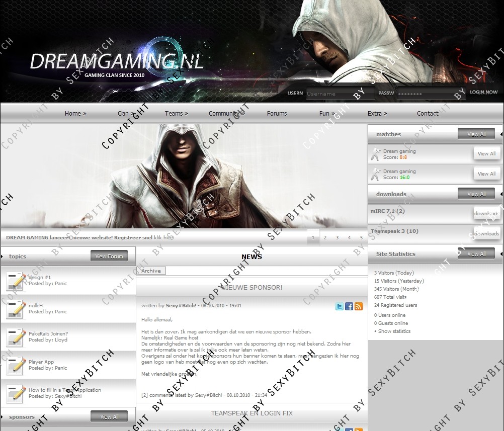Expand the Teams » navigation menu
This screenshot has width=504, height=431.
click(177, 114)
